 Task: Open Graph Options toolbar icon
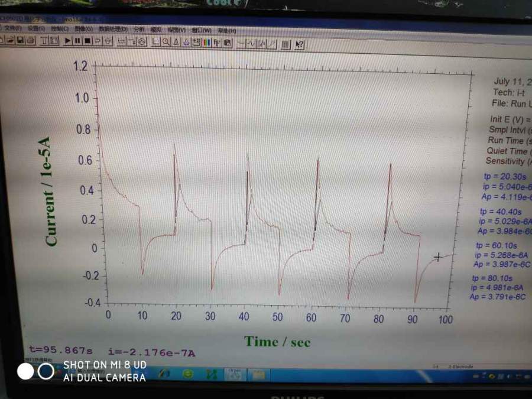coord(196,43)
